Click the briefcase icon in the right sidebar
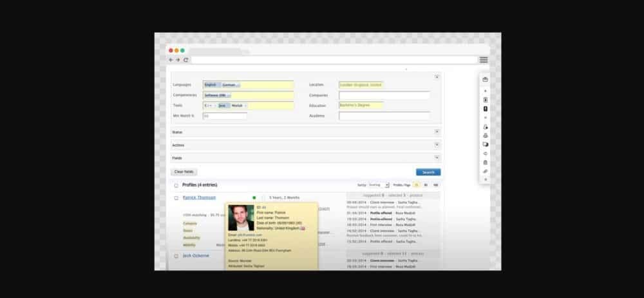This screenshot has height=298, width=644. tap(485, 79)
